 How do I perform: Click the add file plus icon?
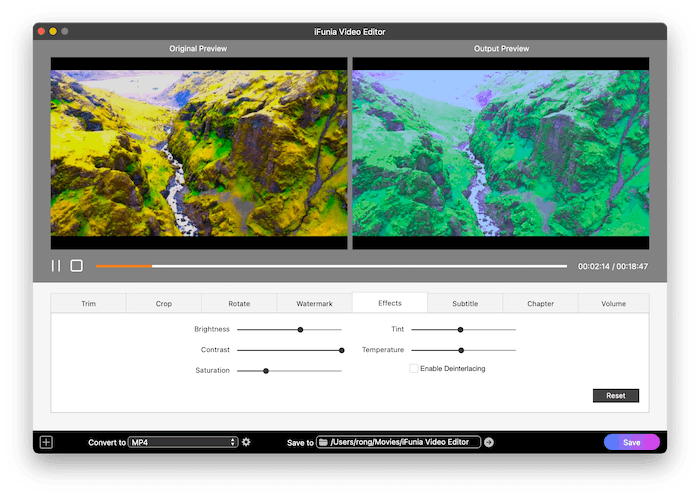point(46,442)
